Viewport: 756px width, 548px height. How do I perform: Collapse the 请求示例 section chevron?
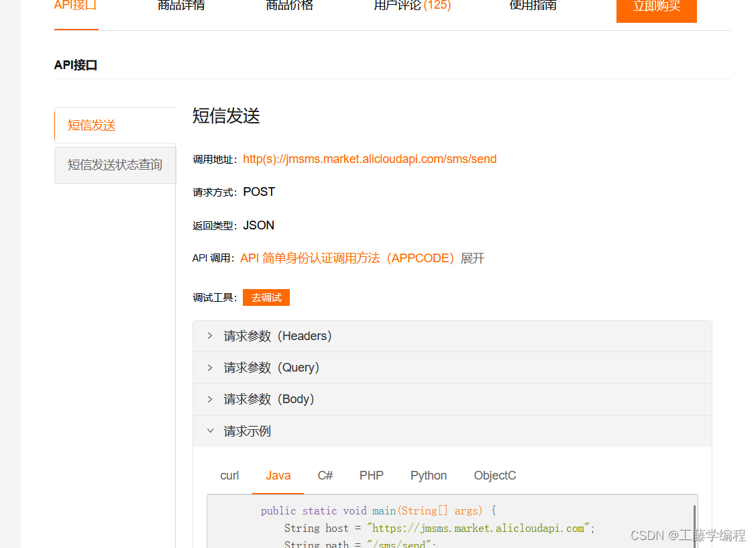[210, 431]
